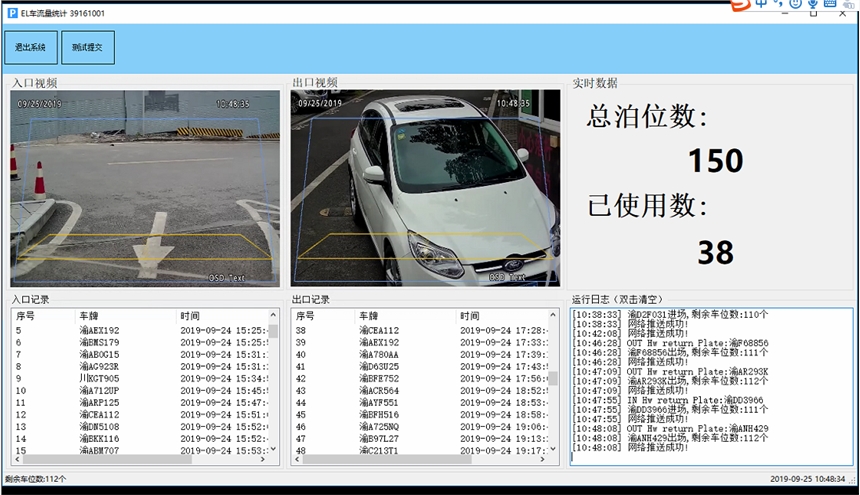Screen dimensions: 860x495
Task: Click the blue P app icon in title bar
Action: 12,13
